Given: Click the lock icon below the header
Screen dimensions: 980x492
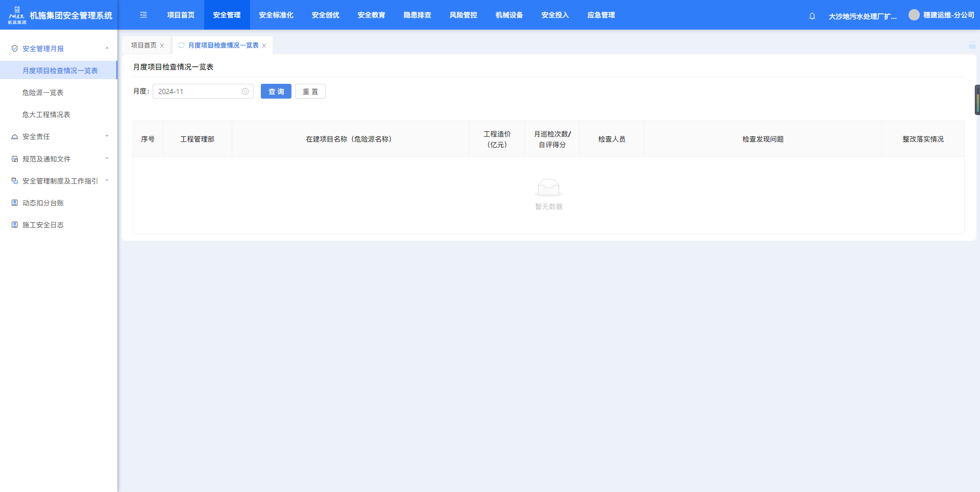Looking at the screenshot, I should (972, 45).
